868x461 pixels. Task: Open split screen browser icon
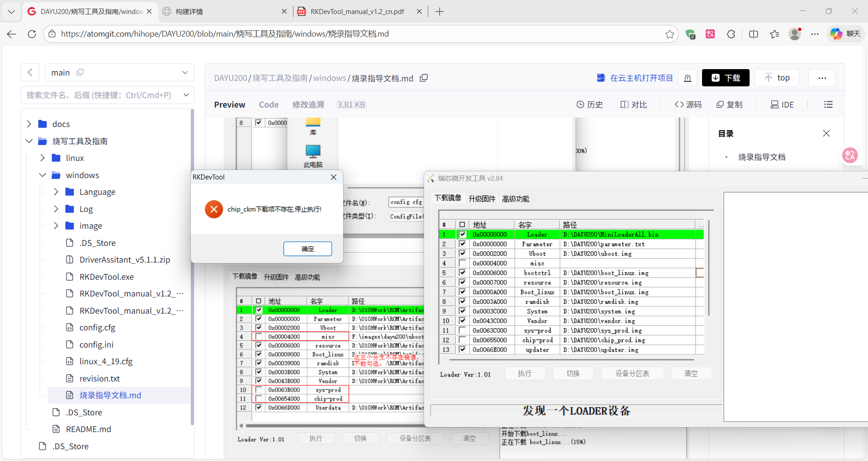tap(753, 34)
